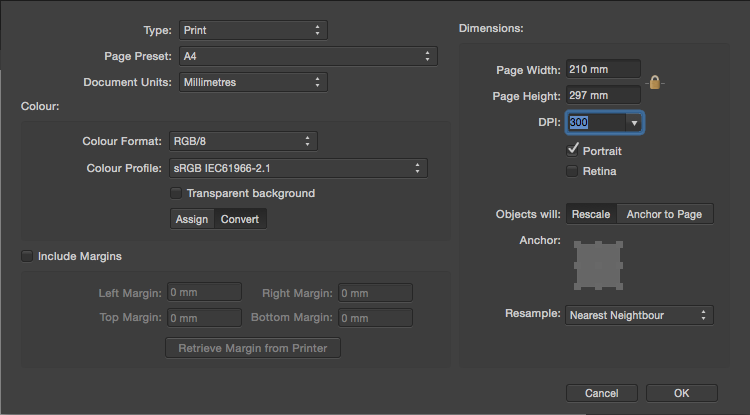
Task: Select the top-left anchor handle
Action: pyautogui.click(x=577, y=244)
